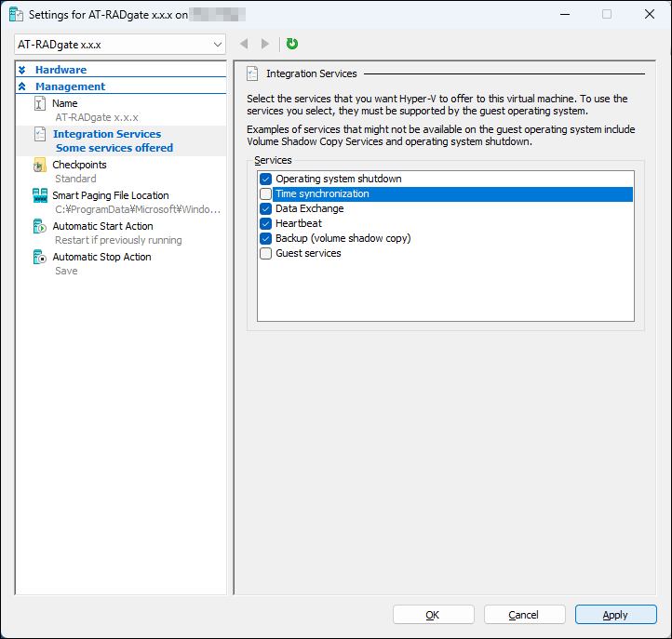
Task: Click the green refresh icon in toolbar
Action: pyautogui.click(x=292, y=44)
